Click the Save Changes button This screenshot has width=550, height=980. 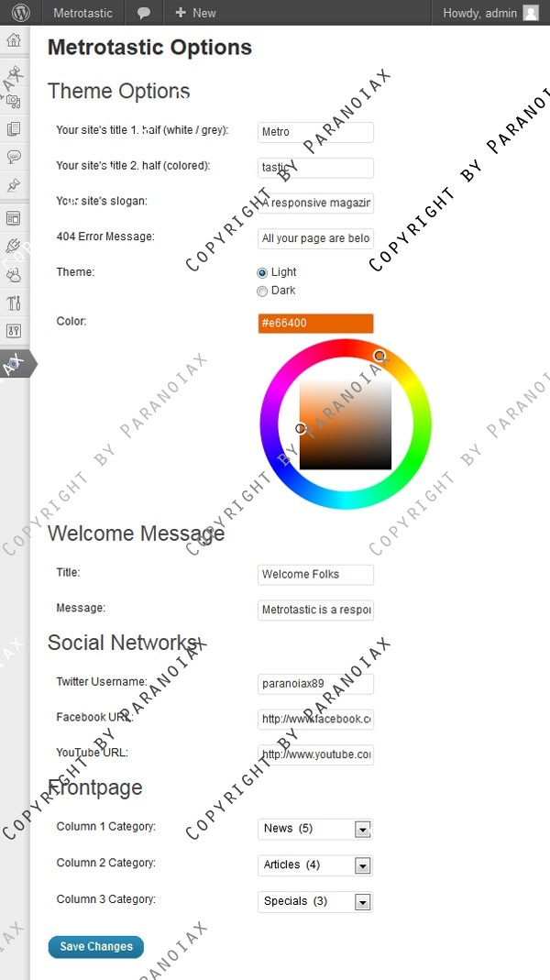pos(95,946)
